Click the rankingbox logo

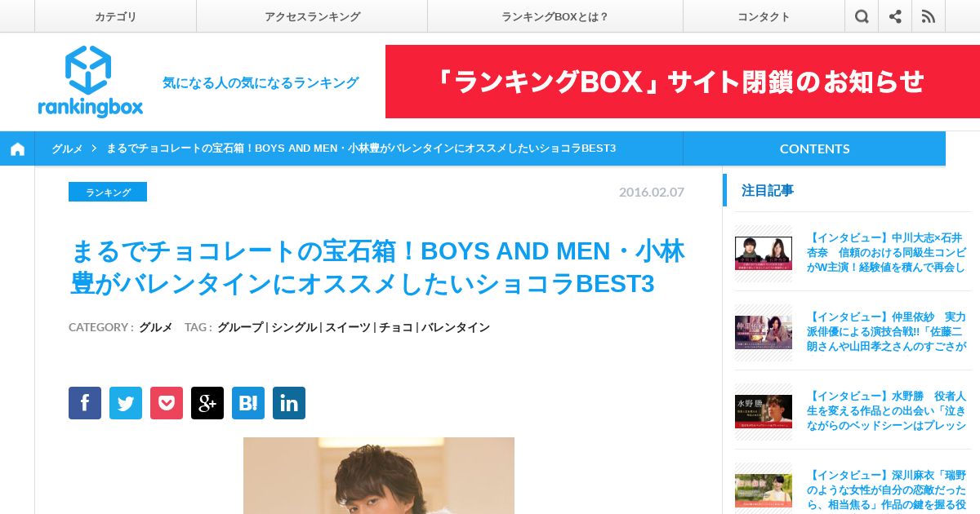point(90,82)
